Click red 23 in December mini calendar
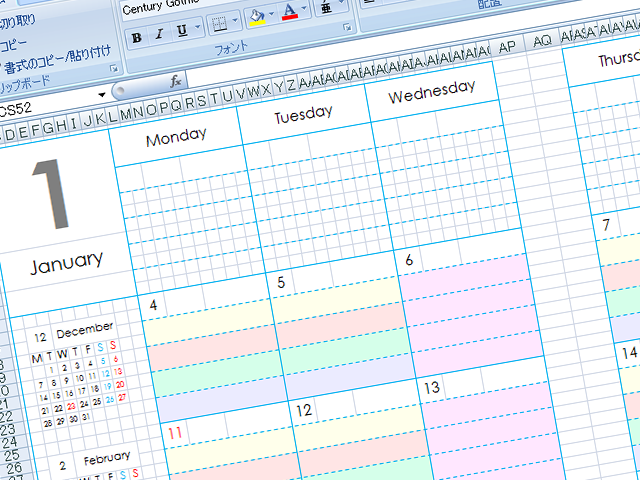Screen dimensions: 640x480 tap(71, 407)
